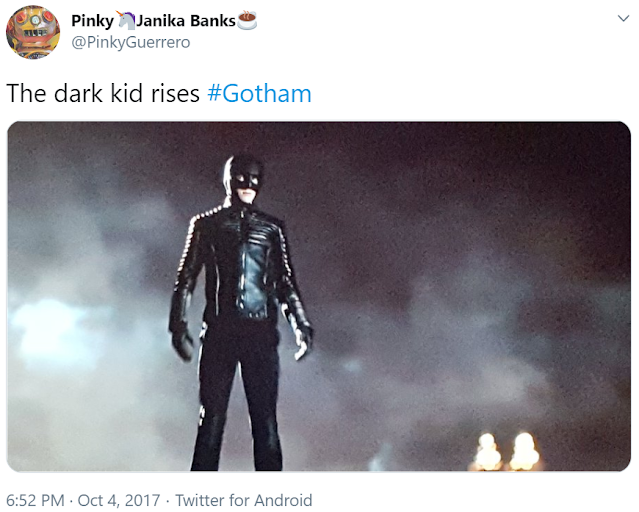
Task: Open the robot profile avatar
Action: 33,32
